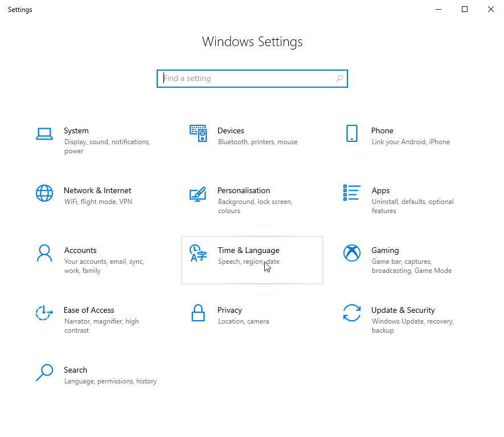Viewport: 504px width, 437px height.
Task: Open the Search magnifier category icon
Action: point(44,373)
